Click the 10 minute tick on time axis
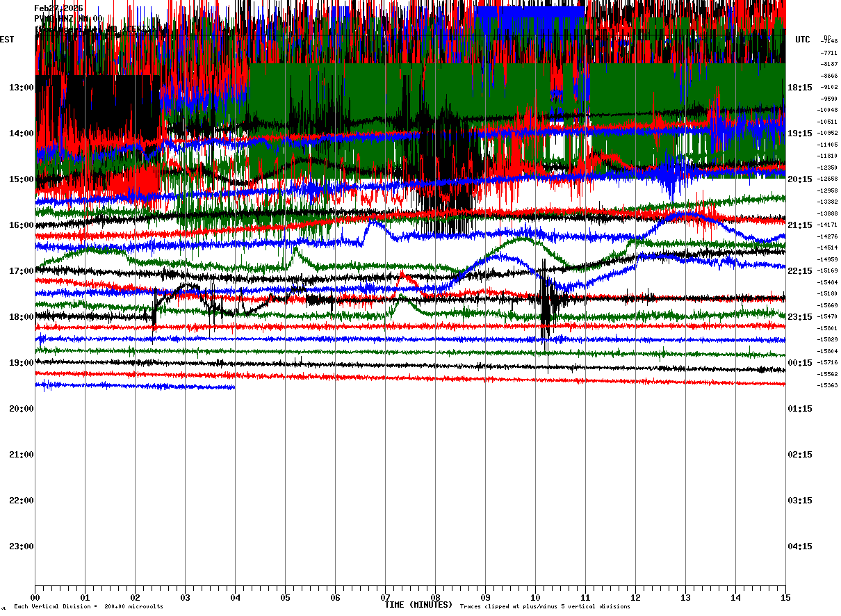Viewport: 841px width, 616px height. click(535, 598)
